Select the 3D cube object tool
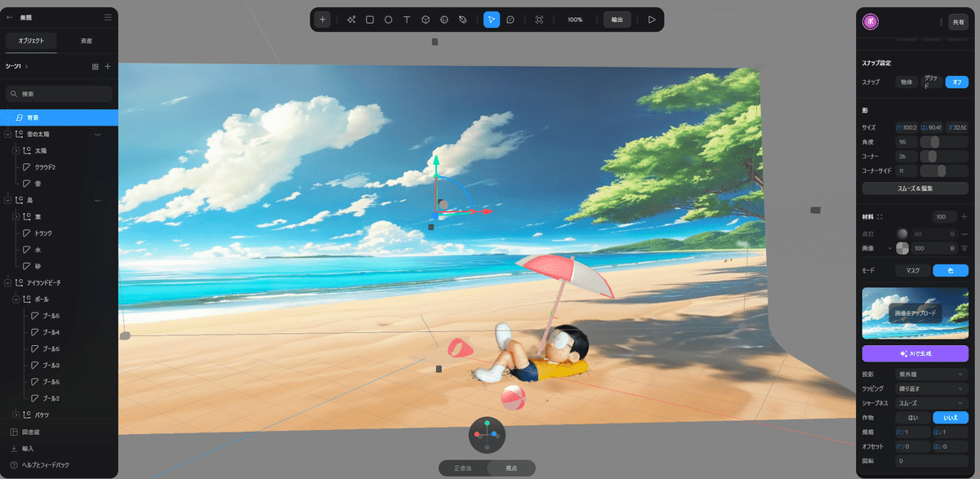Viewport: 980px width, 479px height. coord(425,20)
